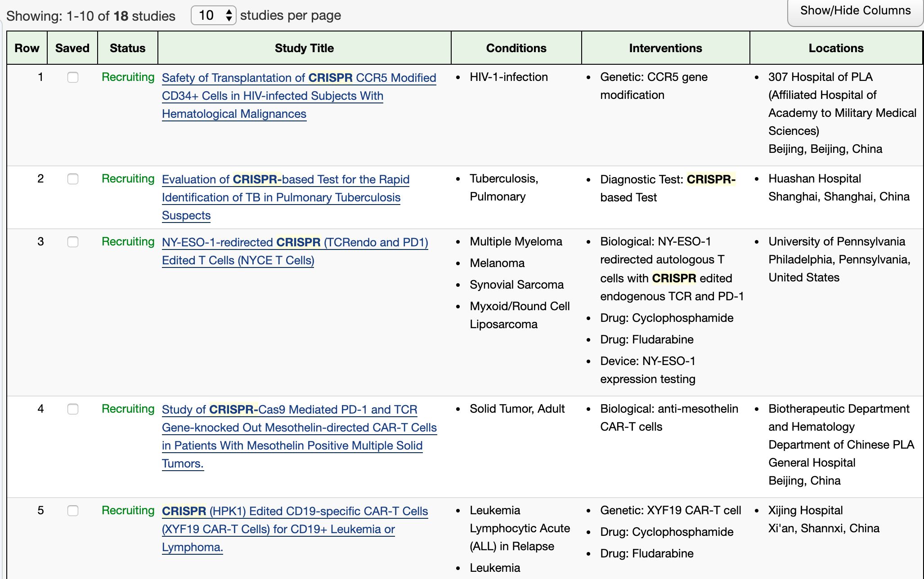This screenshot has height=579, width=924.
Task: Click the 'Synovial Sarcoma' condition
Action: [516, 285]
